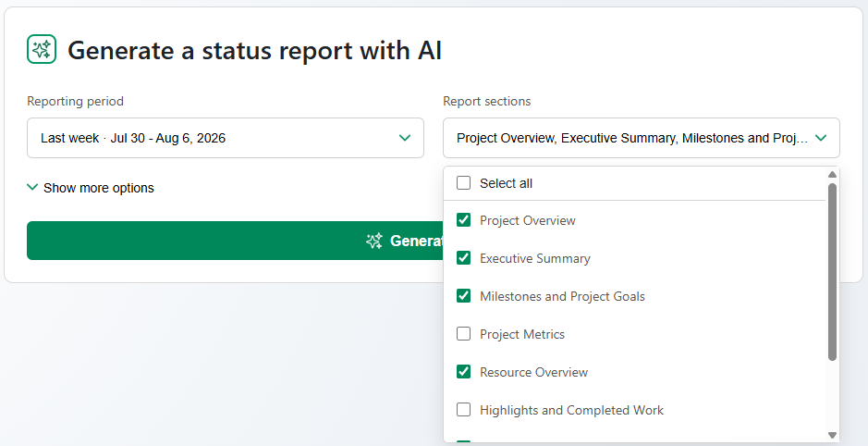Click the green Generate button
The height and width of the screenshot is (446, 868).
[236, 241]
